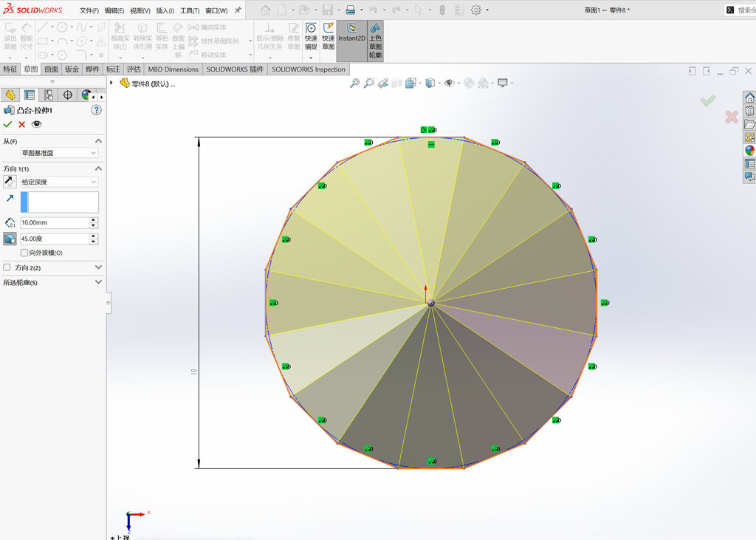Image resolution: width=756 pixels, height=540 pixels.
Task: Expand 零件8 flyout tree arrow
Action: tap(111, 83)
